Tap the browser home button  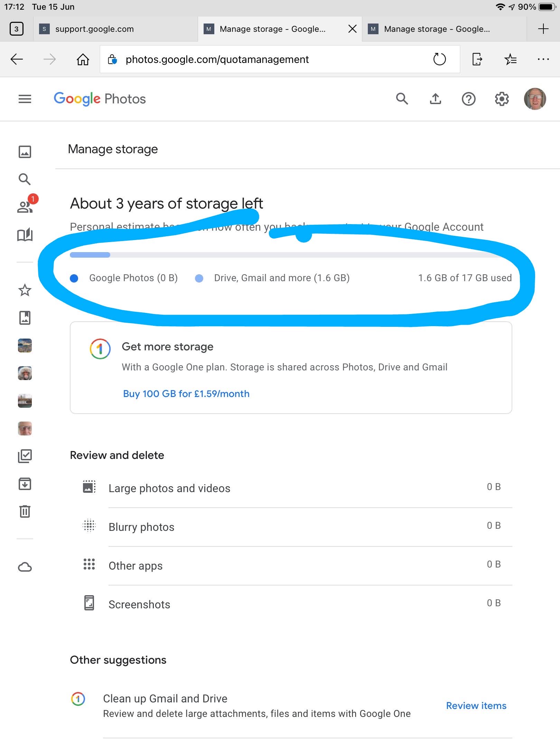pos(83,59)
